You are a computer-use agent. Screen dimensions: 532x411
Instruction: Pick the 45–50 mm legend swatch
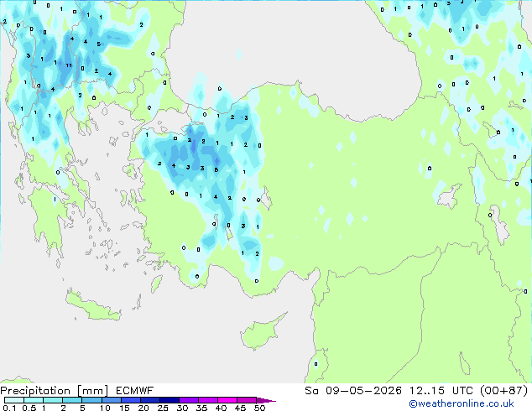point(247,400)
